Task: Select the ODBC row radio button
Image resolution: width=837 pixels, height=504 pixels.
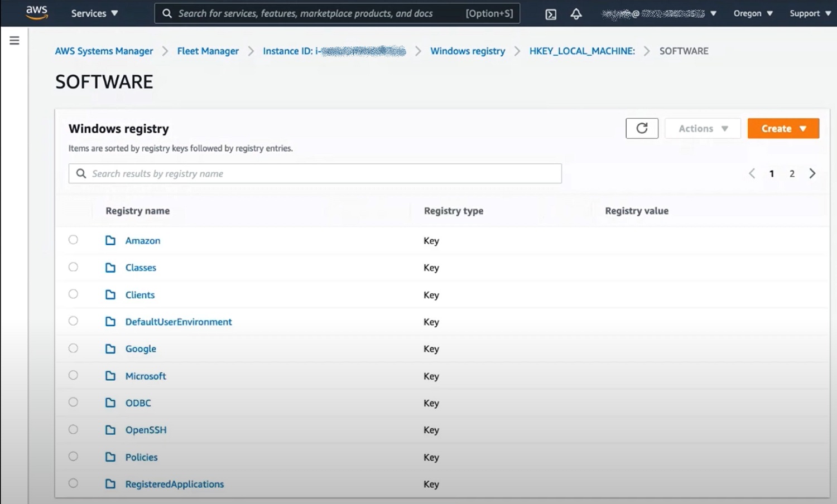Action: pyautogui.click(x=73, y=402)
